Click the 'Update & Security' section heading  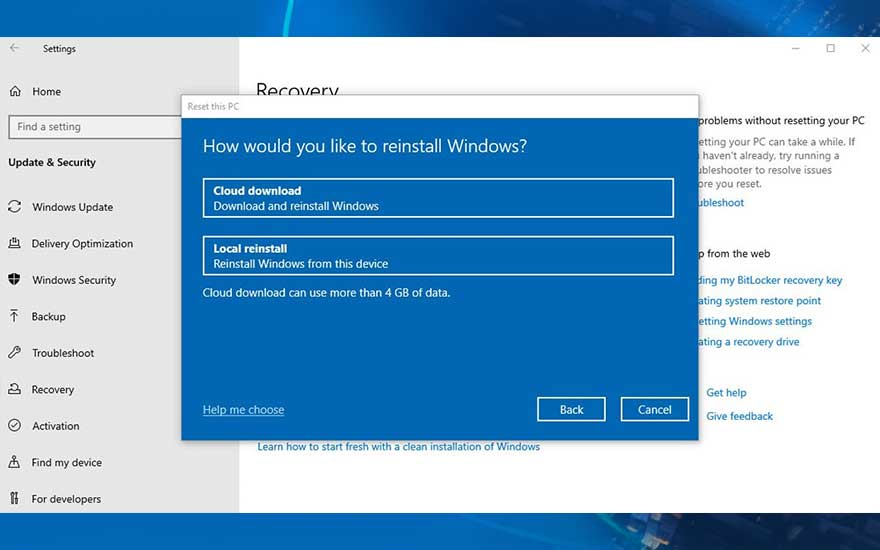click(52, 162)
